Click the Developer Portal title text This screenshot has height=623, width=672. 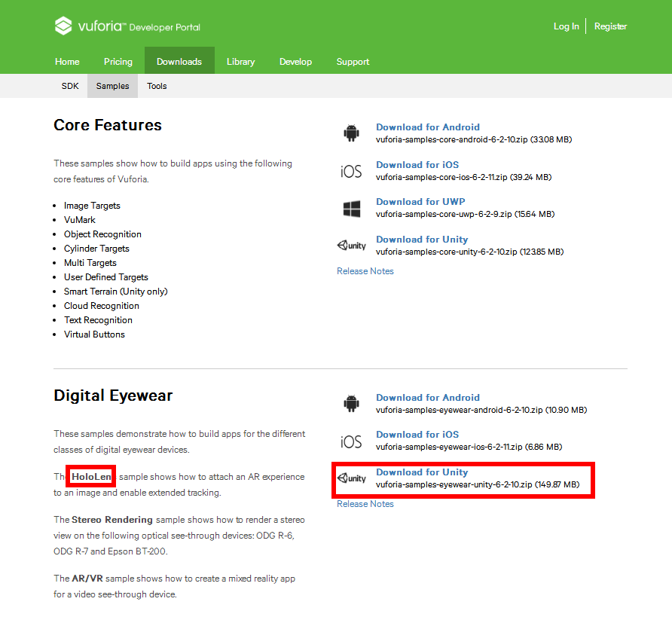[164, 27]
